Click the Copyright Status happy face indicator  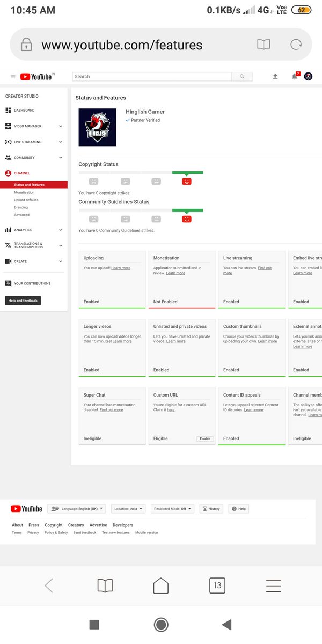187,181
